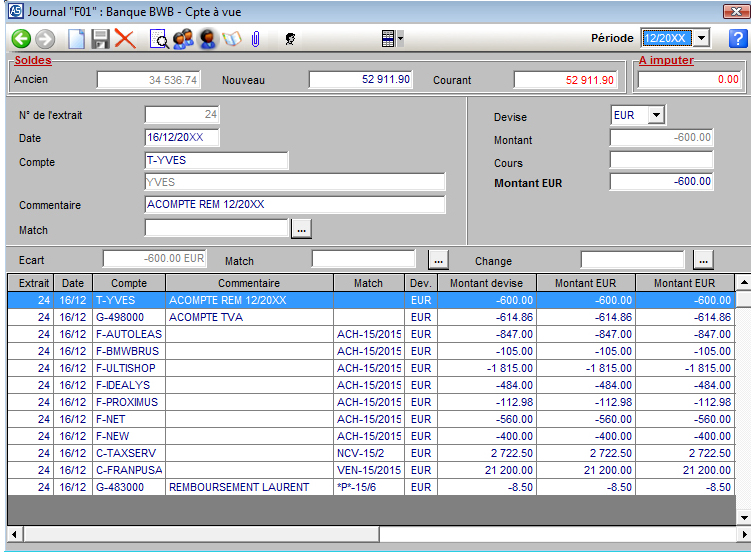Click the open book icon
Image resolution: width=751 pixels, height=552 pixels.
point(232,39)
